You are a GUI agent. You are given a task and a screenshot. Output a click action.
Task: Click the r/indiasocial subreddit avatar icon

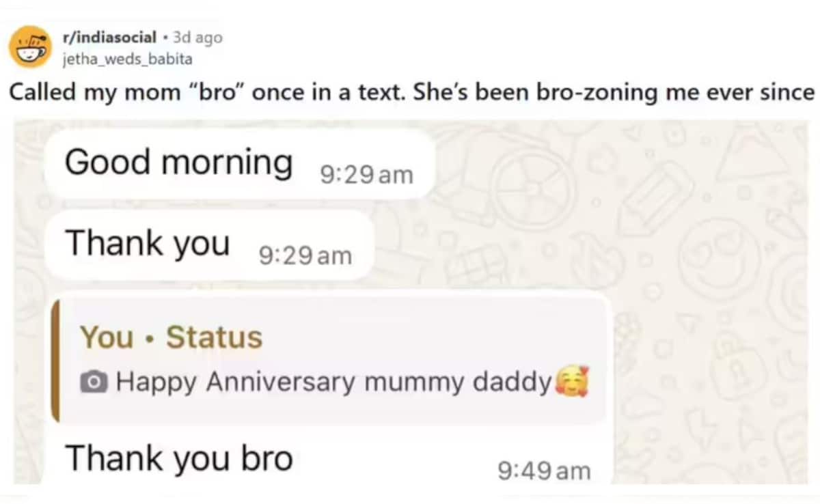27,45
